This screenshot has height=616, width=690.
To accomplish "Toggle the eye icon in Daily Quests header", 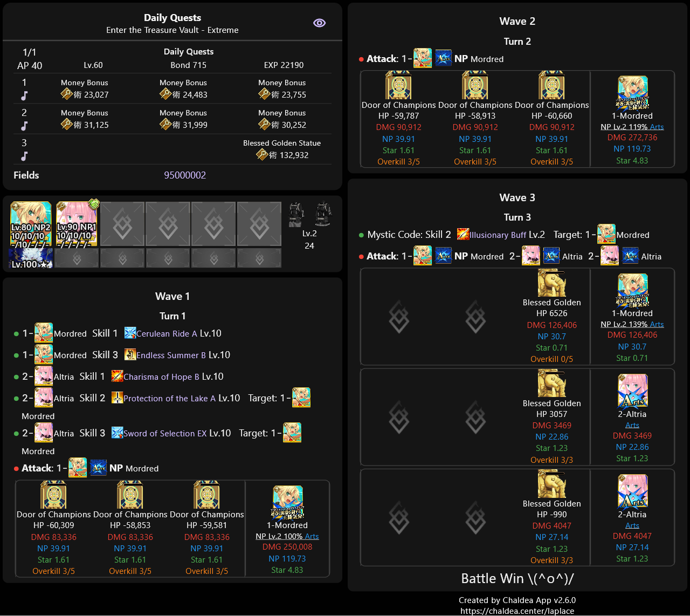I will 320,23.
